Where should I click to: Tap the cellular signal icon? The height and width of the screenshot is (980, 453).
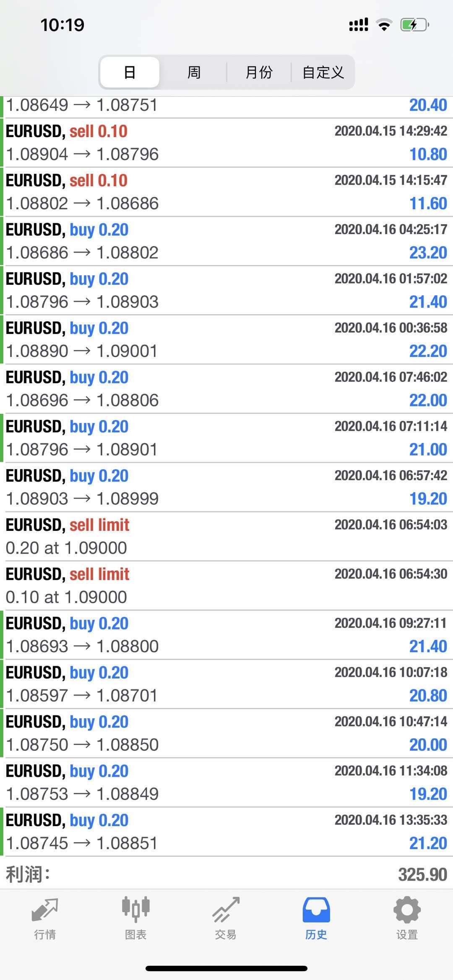click(359, 25)
